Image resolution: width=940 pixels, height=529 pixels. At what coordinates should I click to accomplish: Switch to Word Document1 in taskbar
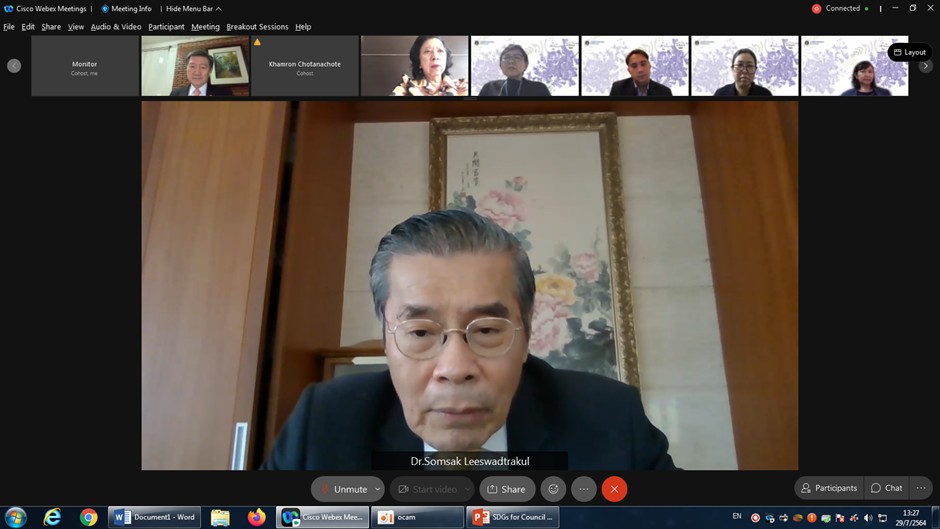(155, 517)
